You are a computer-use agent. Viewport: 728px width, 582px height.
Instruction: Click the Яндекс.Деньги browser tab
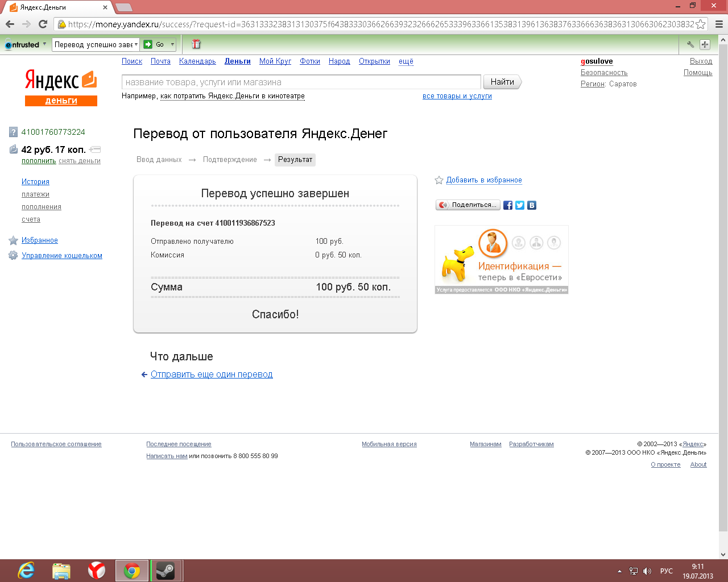[57, 7]
